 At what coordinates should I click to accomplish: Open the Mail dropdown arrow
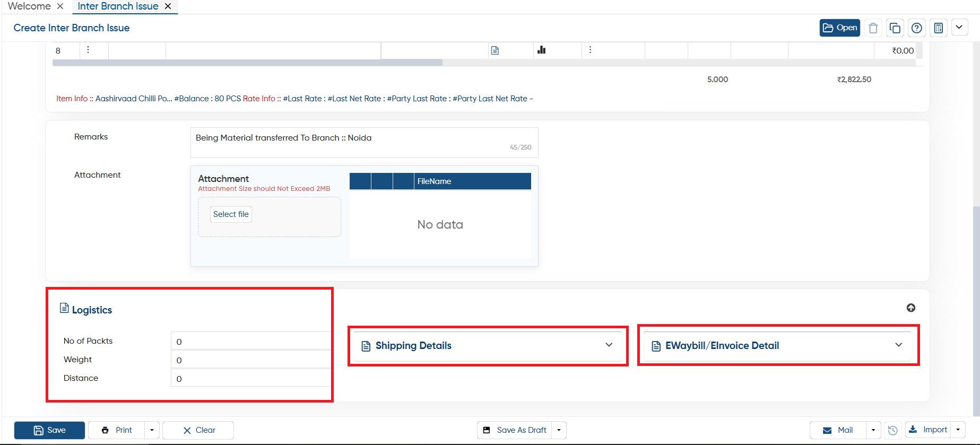873,430
